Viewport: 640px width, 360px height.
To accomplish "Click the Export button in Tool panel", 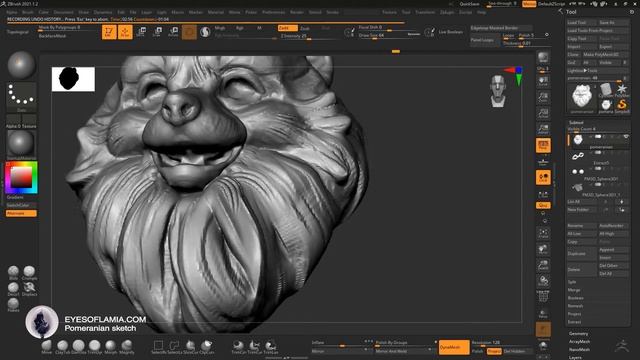I will [613, 47].
